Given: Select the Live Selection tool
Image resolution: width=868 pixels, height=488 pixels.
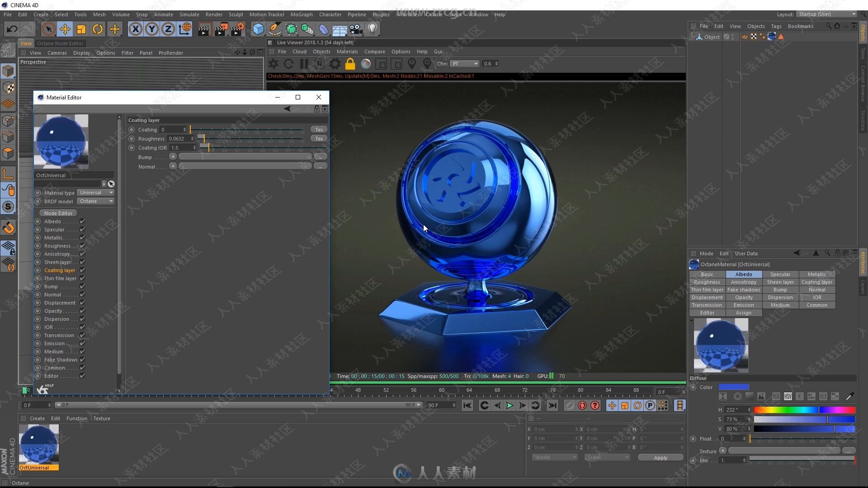Looking at the screenshot, I should point(48,29).
